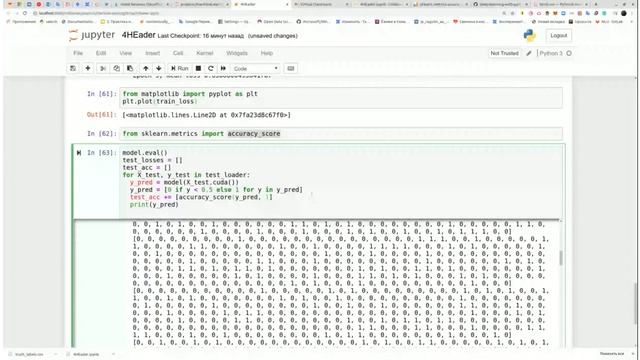Click the 'test_losses = []' line

pos(153,160)
